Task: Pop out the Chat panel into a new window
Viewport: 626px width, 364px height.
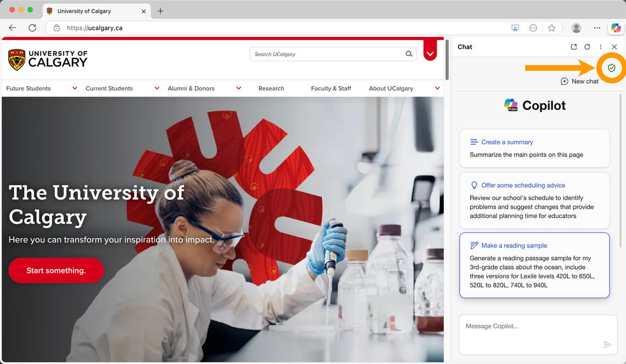Action: pos(573,47)
